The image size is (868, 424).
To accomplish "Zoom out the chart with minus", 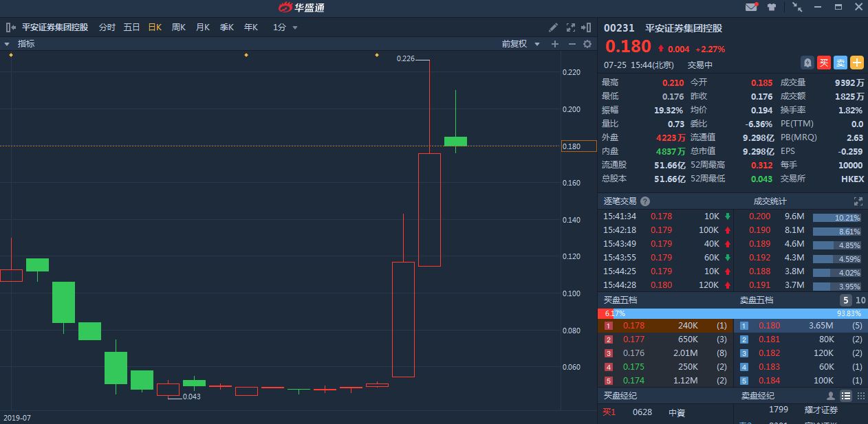I will (x=572, y=44).
